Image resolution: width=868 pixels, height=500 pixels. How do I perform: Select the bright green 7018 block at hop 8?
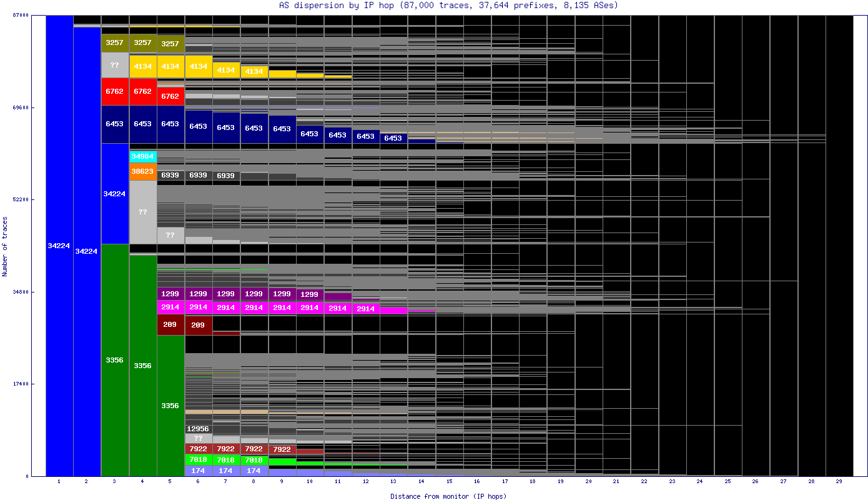coord(254,460)
